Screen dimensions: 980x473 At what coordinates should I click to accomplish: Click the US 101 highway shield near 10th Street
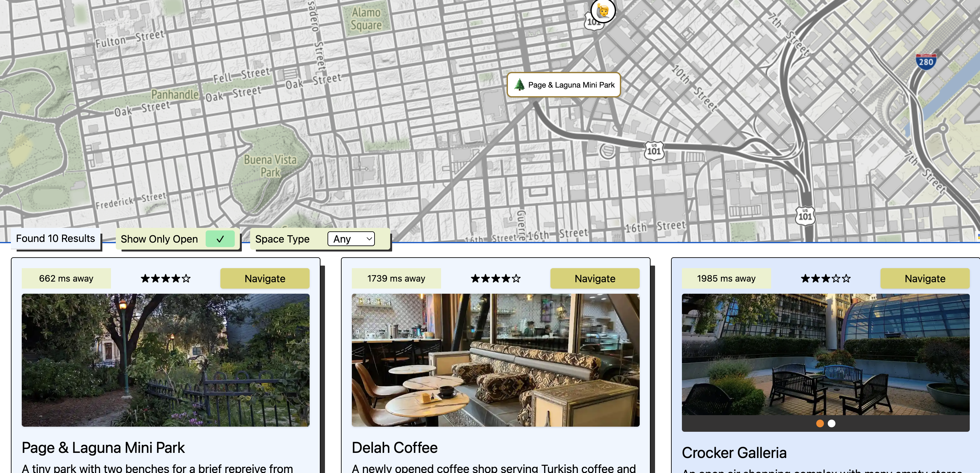pos(654,151)
